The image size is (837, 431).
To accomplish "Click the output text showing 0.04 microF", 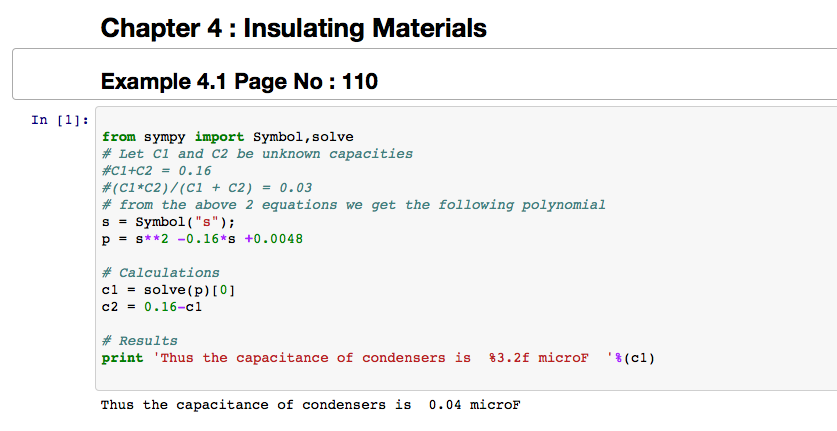I will click(311, 405).
